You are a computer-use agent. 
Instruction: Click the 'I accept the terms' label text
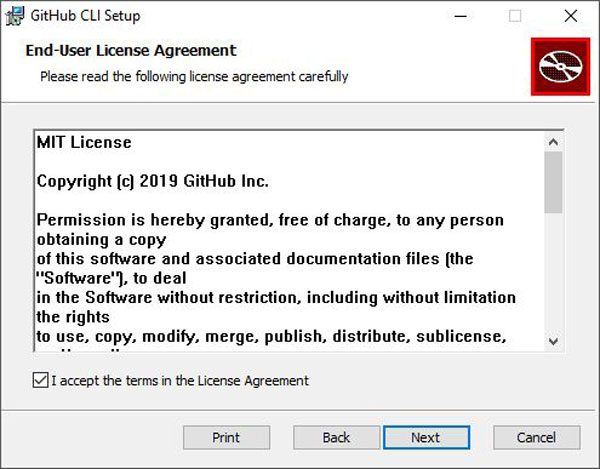(180, 381)
